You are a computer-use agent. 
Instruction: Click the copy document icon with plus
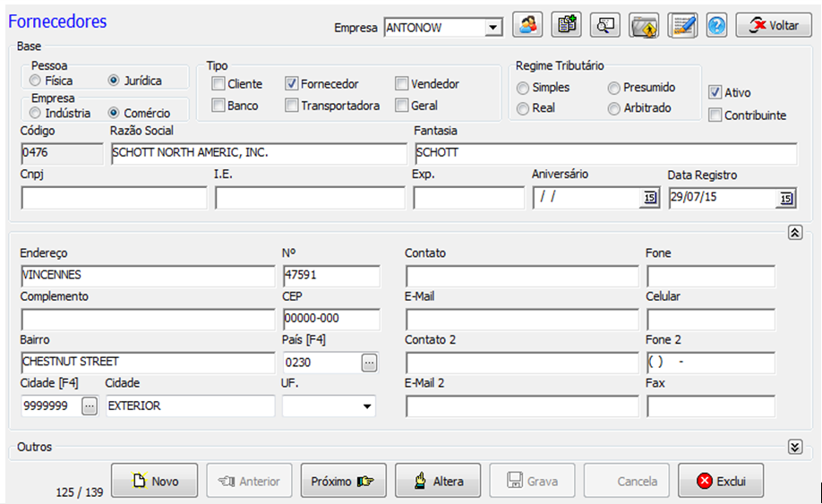pyautogui.click(x=566, y=25)
